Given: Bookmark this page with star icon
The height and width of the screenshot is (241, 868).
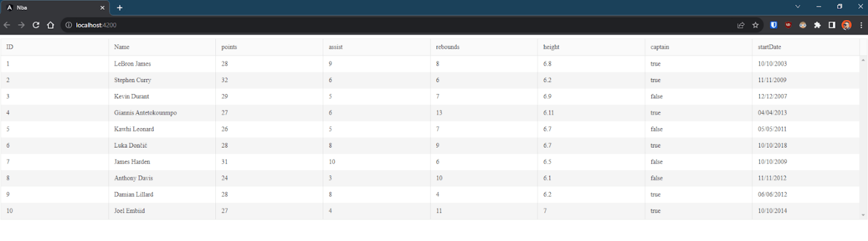Looking at the screenshot, I should (x=755, y=25).
